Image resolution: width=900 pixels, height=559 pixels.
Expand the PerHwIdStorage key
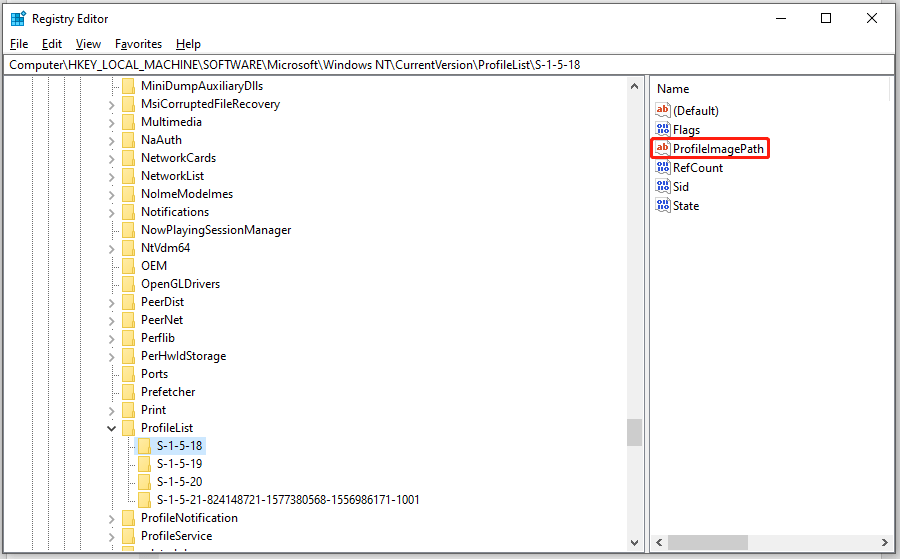[x=112, y=356]
